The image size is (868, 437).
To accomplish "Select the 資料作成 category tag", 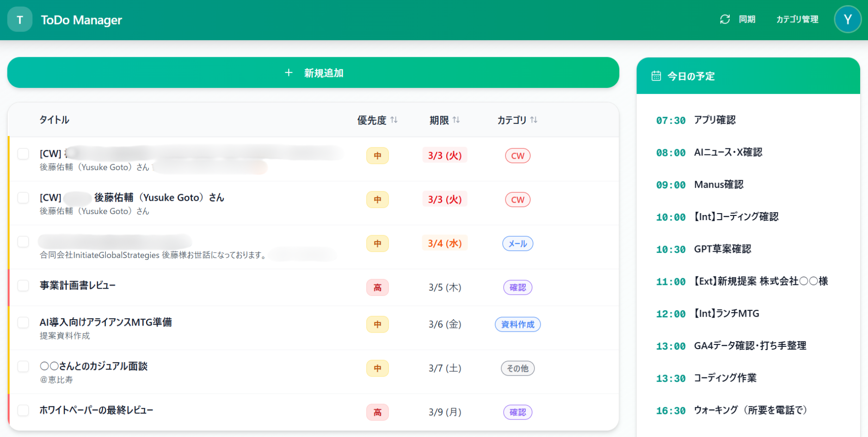I will pos(517,325).
